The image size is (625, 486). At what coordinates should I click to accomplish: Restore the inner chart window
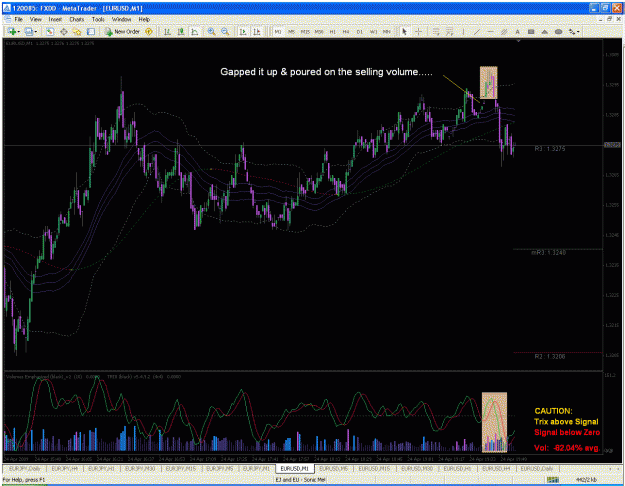(x=609, y=19)
